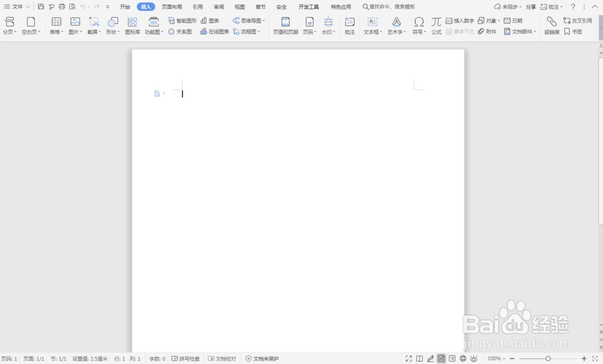
Task: Toggle eye protection mode icon
Action: [x=474, y=359]
